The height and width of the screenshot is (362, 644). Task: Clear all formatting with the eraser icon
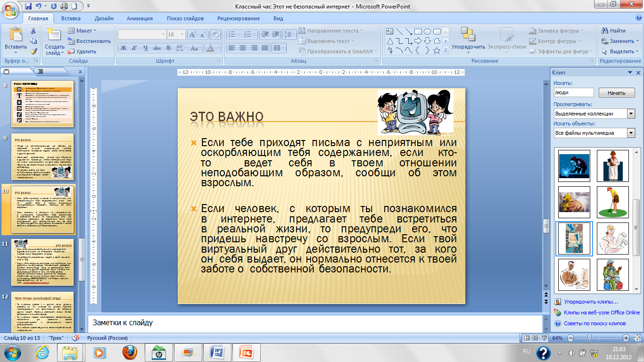(x=216, y=34)
